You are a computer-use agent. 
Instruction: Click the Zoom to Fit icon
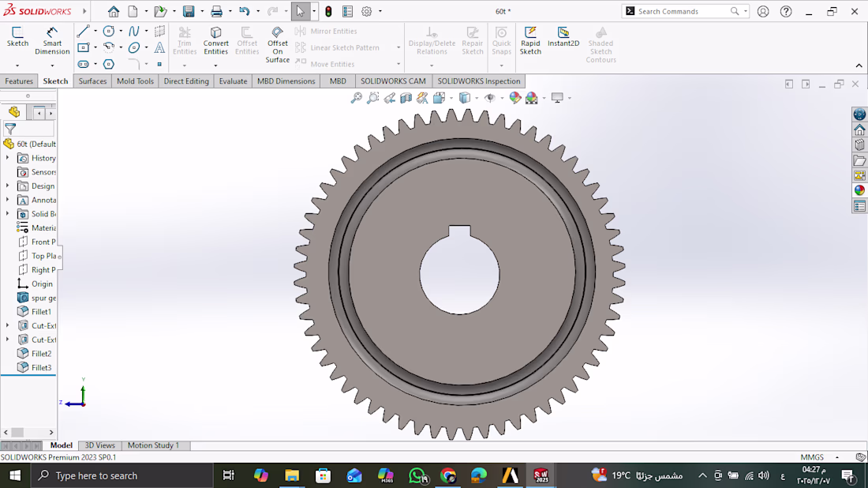[357, 98]
